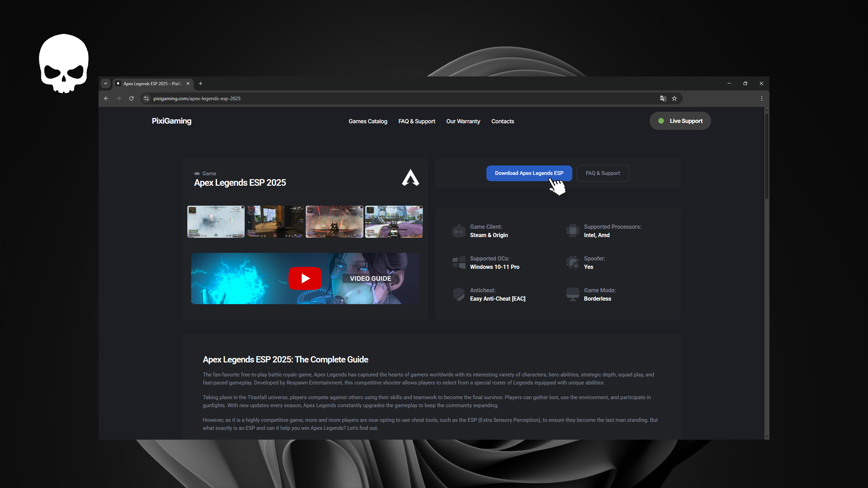The image size is (868, 488).
Task: Click the browser forward arrow
Action: 119,99
